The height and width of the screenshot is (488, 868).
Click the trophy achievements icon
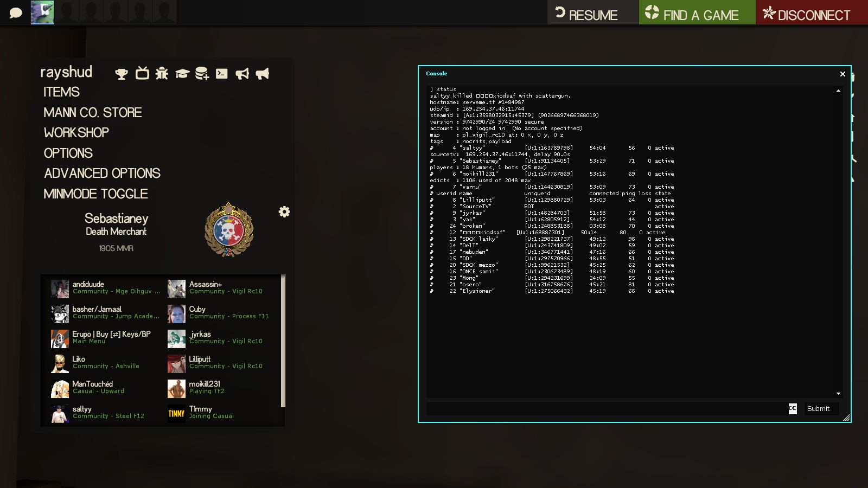[x=122, y=74]
